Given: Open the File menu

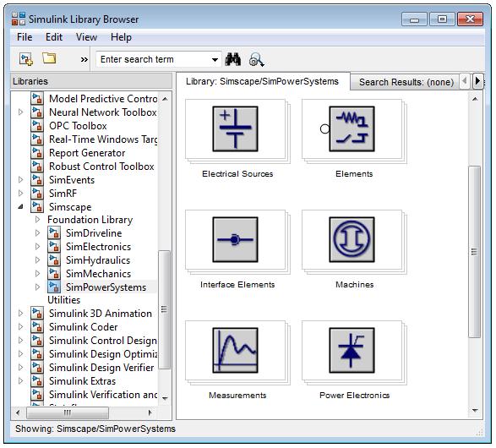Looking at the screenshot, I should (x=25, y=37).
